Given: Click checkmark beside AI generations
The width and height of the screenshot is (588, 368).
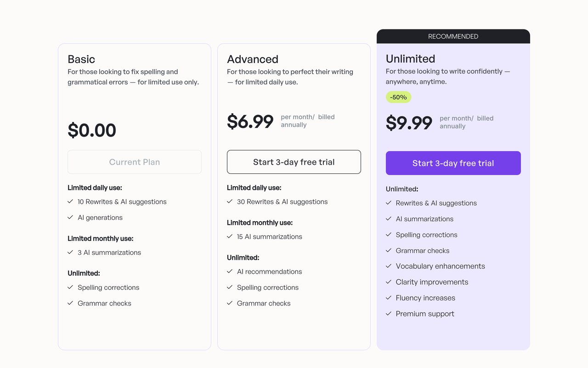Looking at the screenshot, I should tap(70, 217).
